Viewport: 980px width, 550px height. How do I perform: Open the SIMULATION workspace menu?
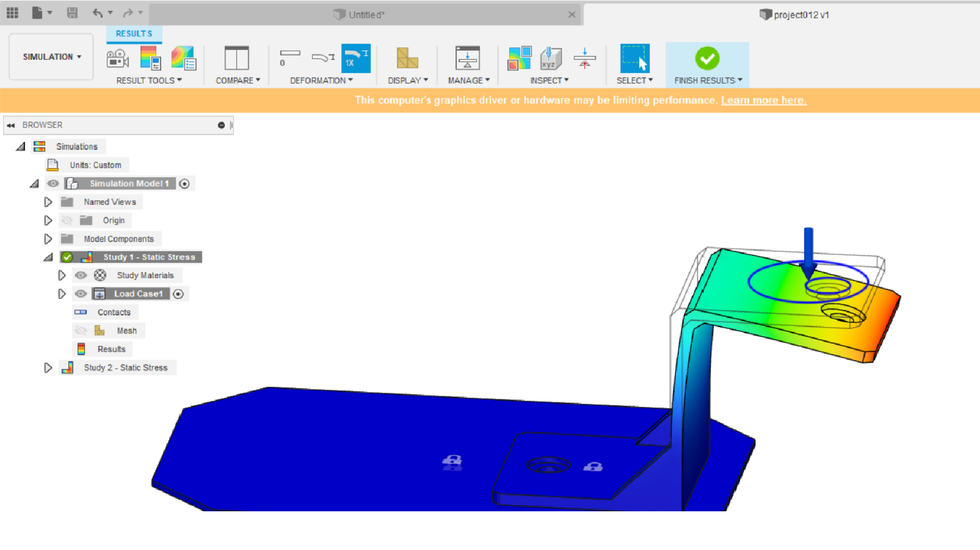[50, 57]
